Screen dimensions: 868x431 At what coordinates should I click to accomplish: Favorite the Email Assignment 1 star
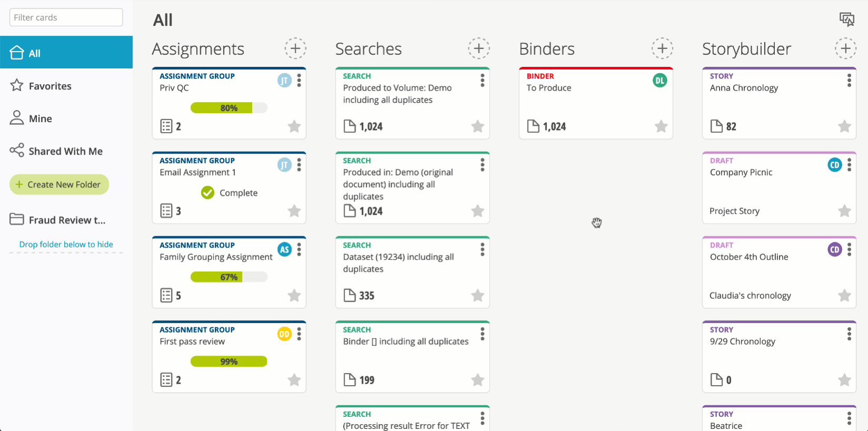coord(294,211)
